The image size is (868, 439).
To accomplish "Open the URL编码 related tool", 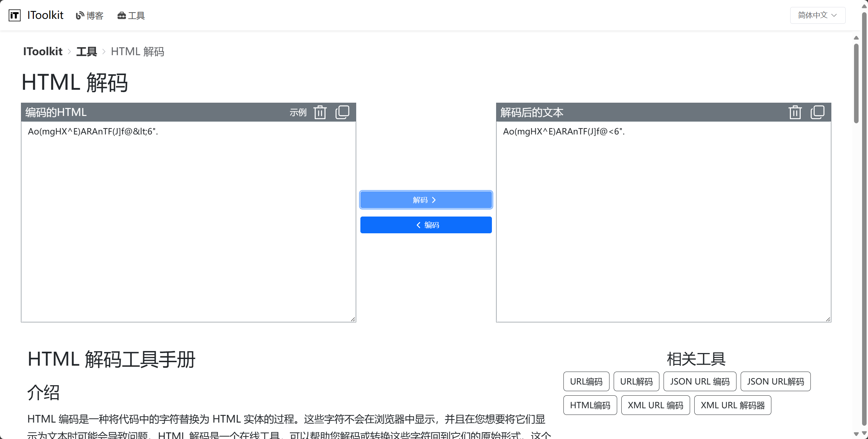I will point(586,381).
